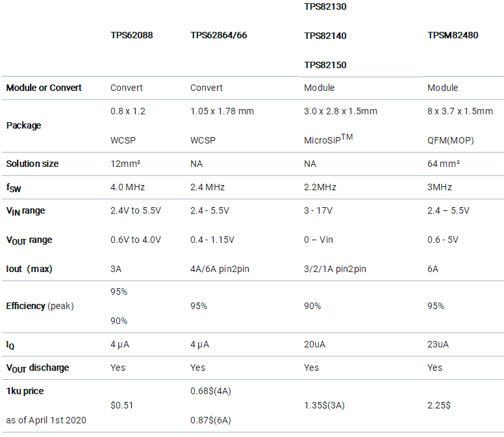Click the QFM(MOP) package text
Viewport: 504px width, 437px height.
click(449, 140)
